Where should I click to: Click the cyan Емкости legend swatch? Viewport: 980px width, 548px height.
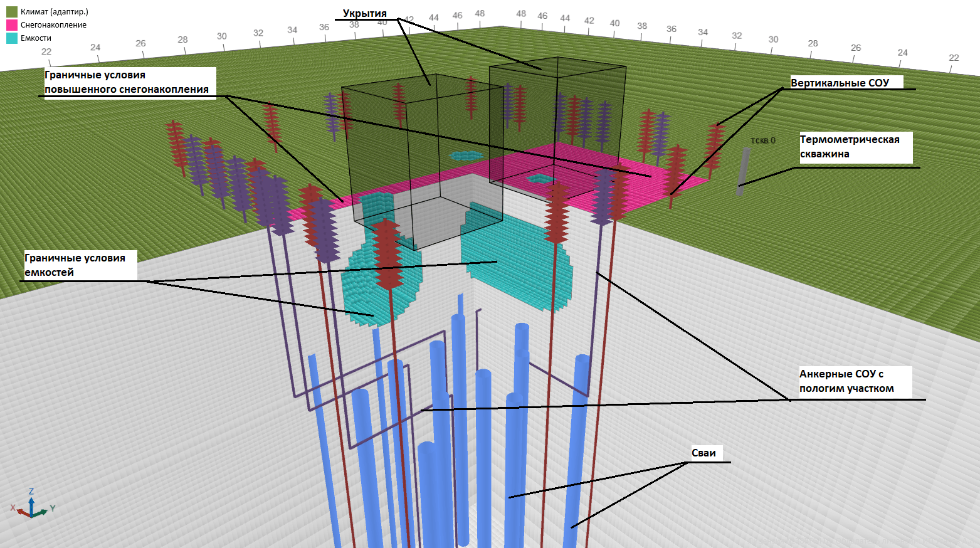(12, 38)
